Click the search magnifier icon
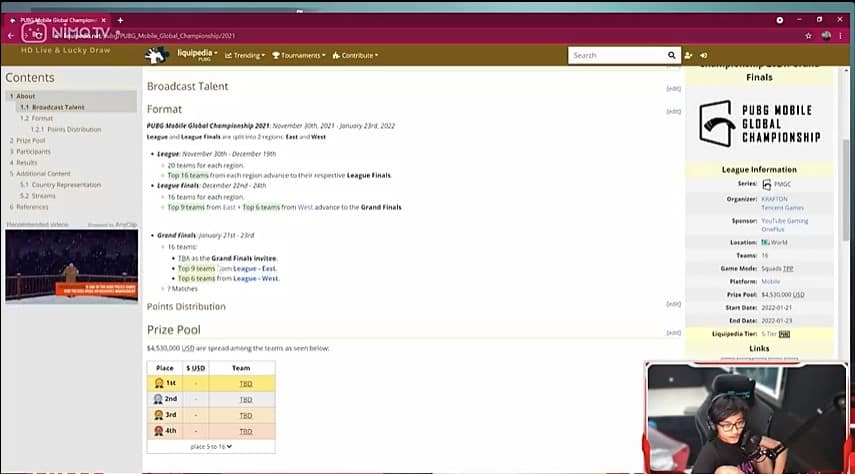Screen dimensions: 855x474 (671, 55)
